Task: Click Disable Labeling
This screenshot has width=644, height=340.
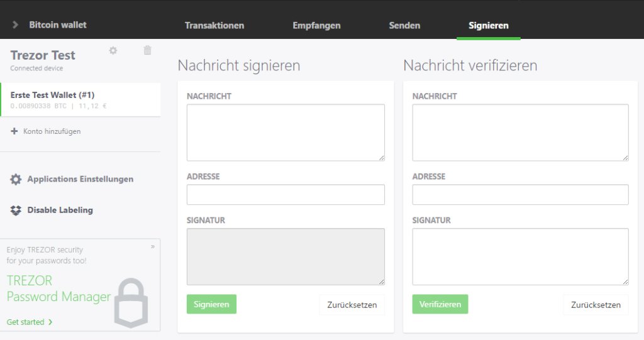Action: 60,210
